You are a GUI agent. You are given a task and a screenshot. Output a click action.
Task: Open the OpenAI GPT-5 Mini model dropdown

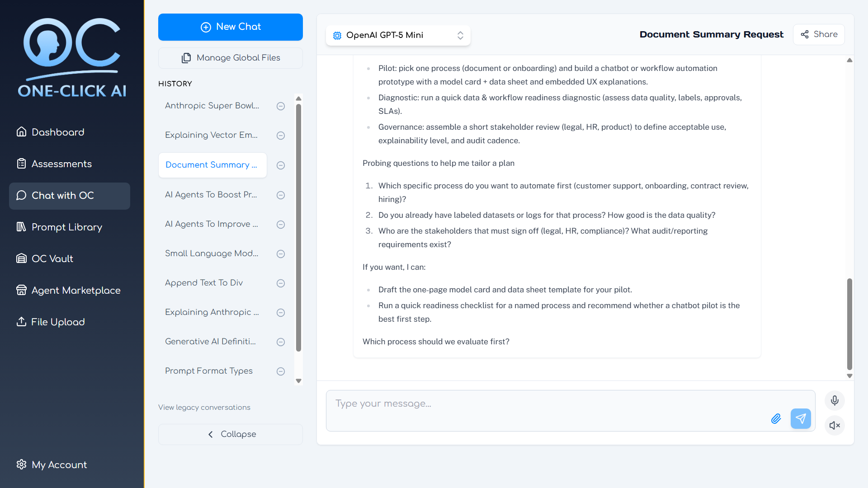[x=398, y=35]
